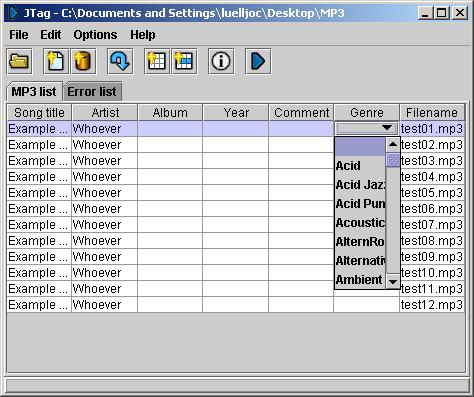The height and width of the screenshot is (397, 474).
Task: Click the Year column header
Action: pyautogui.click(x=236, y=113)
